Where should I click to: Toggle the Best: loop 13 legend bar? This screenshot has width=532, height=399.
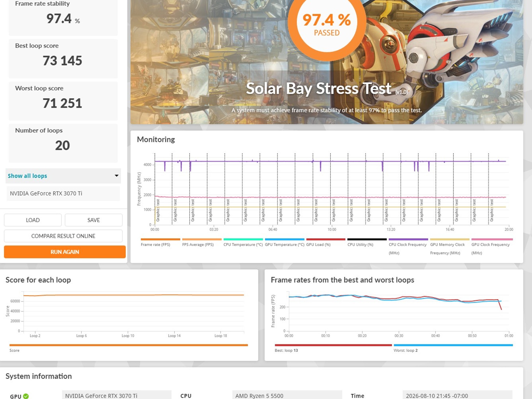(333, 345)
